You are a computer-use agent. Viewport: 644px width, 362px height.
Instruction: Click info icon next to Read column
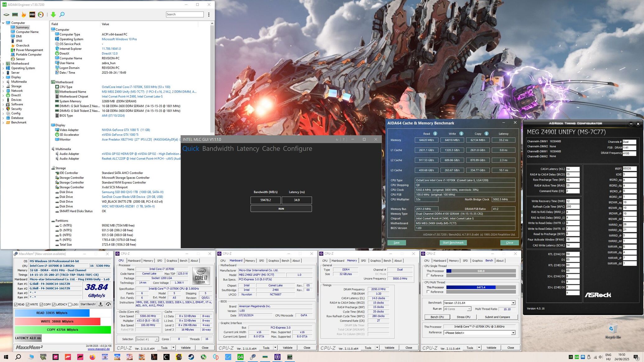tap(435, 134)
